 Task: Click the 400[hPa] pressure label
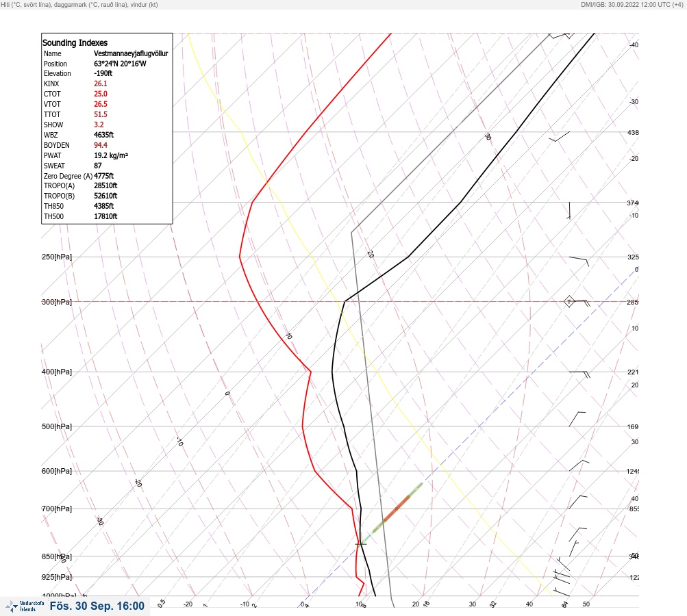[57, 372]
